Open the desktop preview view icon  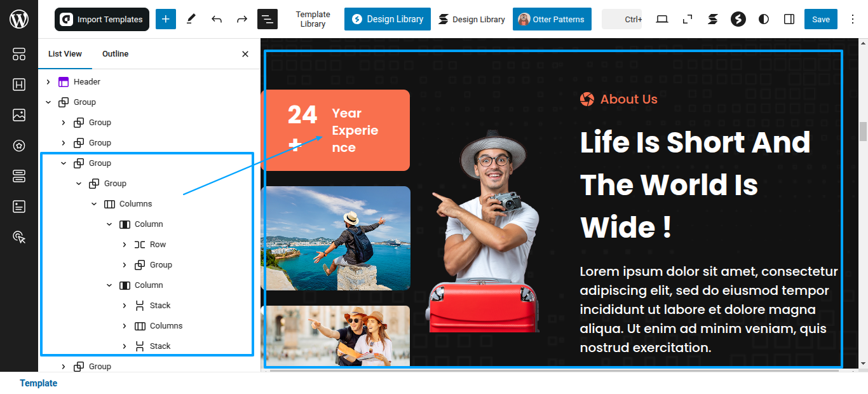tap(662, 19)
